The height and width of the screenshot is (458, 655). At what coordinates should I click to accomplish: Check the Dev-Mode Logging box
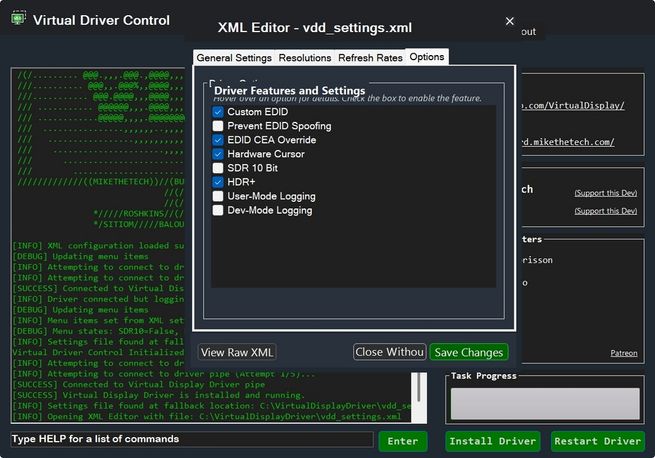[218, 210]
